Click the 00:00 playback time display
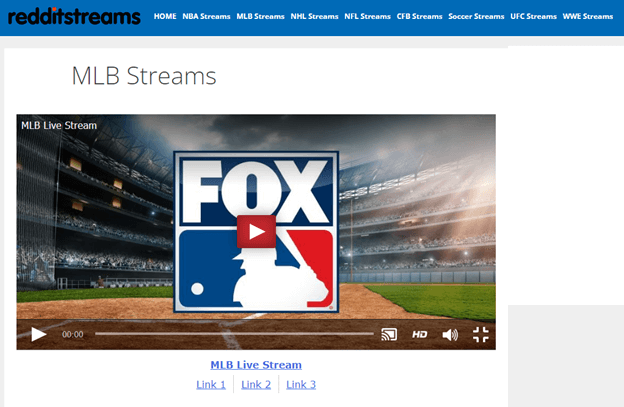The height and width of the screenshot is (407, 624). (x=72, y=334)
